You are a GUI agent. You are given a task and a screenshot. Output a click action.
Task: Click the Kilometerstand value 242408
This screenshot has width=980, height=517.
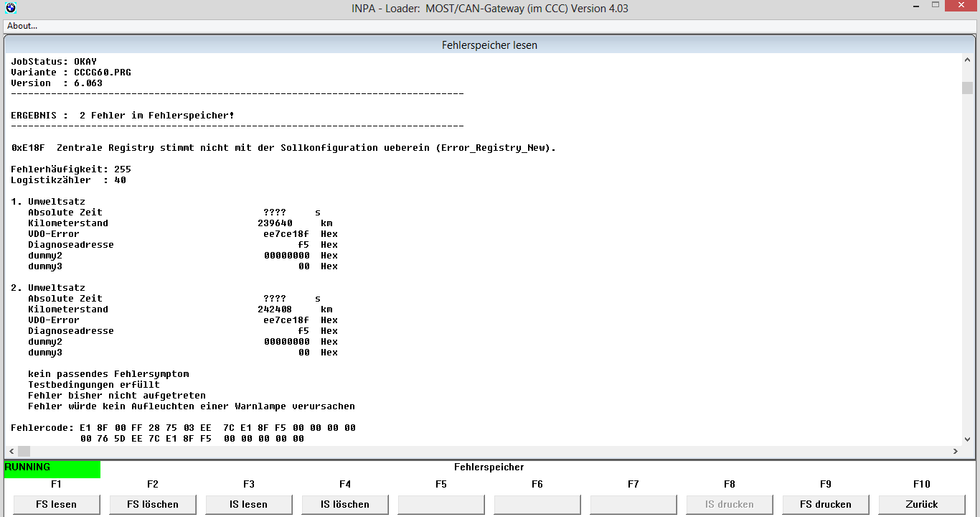(275, 309)
